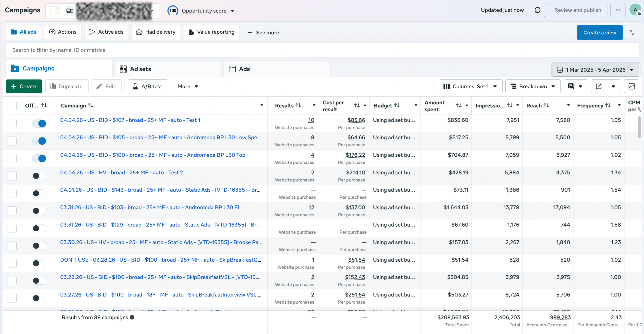This screenshot has width=644, height=334.
Task: Toggle off Andromeda BP L30 Low Spe campaign
Action: [39, 141]
